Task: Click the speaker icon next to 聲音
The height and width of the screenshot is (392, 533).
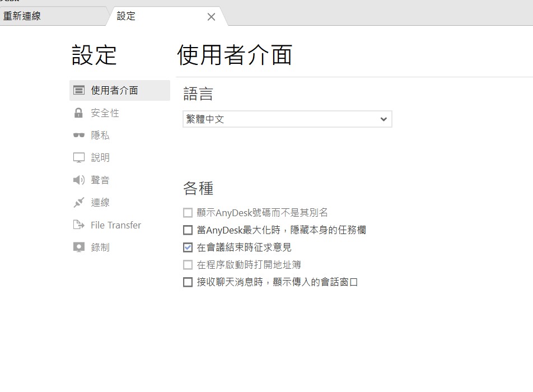Action: click(79, 180)
